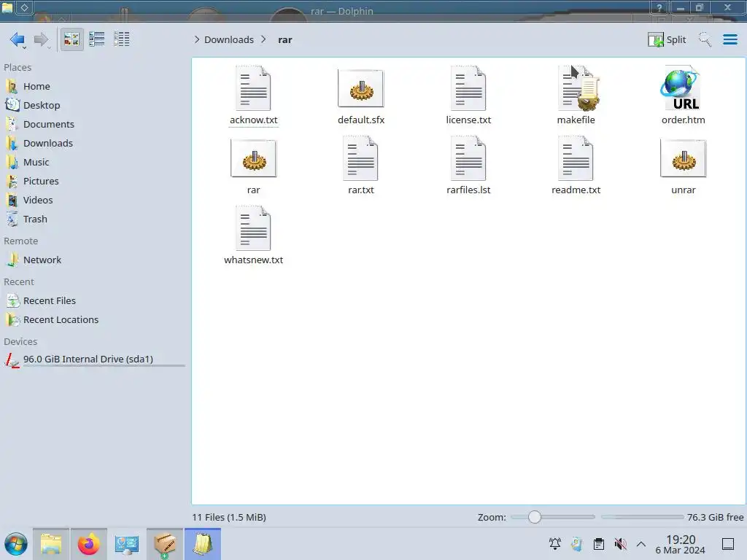Switch to Icons view mode
Screen dimensions: 747x560
[x=71, y=39]
